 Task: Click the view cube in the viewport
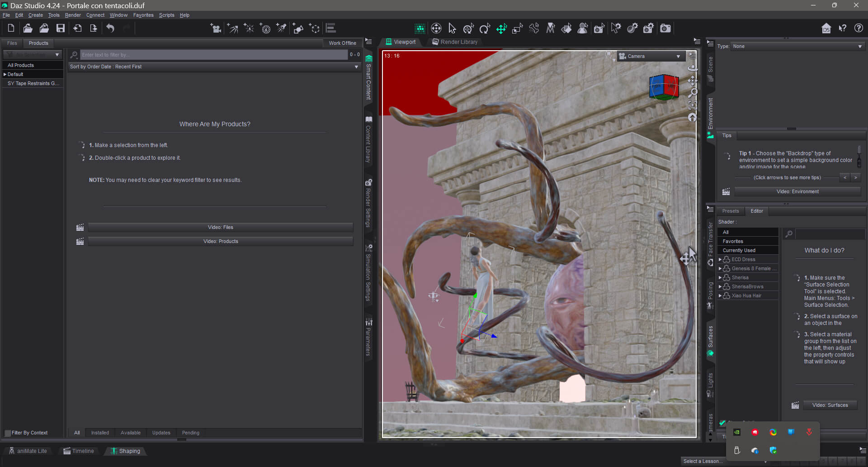click(x=664, y=87)
